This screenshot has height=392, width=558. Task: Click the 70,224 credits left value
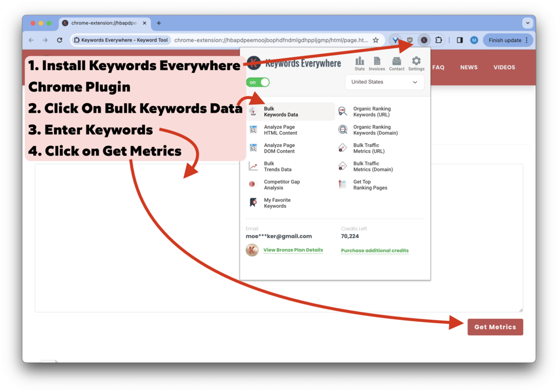click(x=350, y=236)
